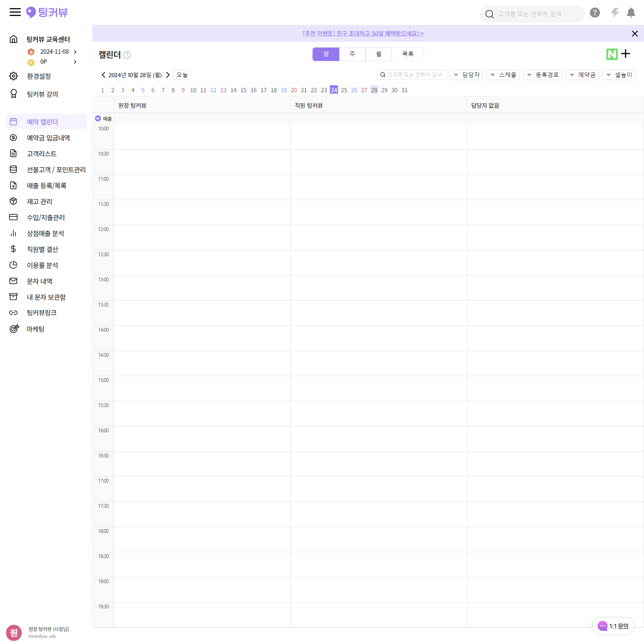Click the 팅커뷰 강의 award icon
Screen dimensions: 644x644
13,94
